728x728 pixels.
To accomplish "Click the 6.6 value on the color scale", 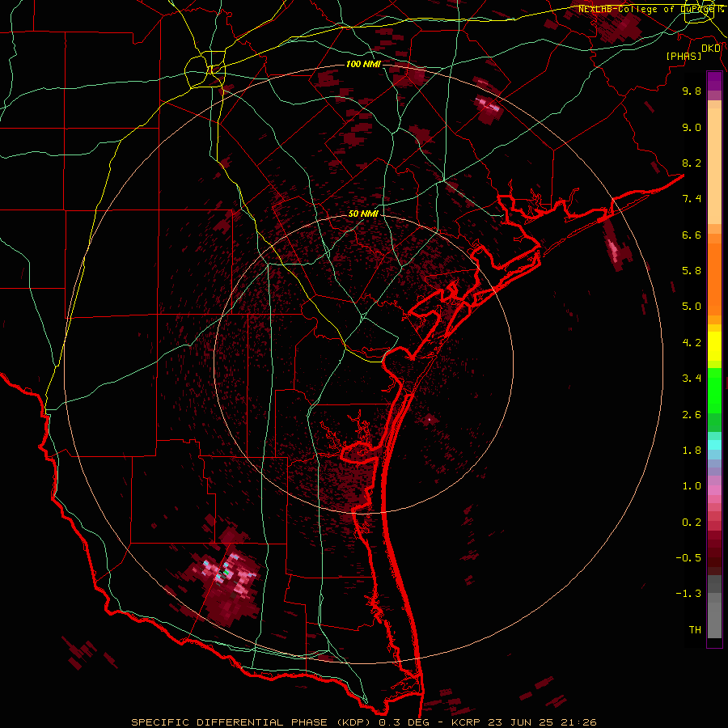I will 692,235.
